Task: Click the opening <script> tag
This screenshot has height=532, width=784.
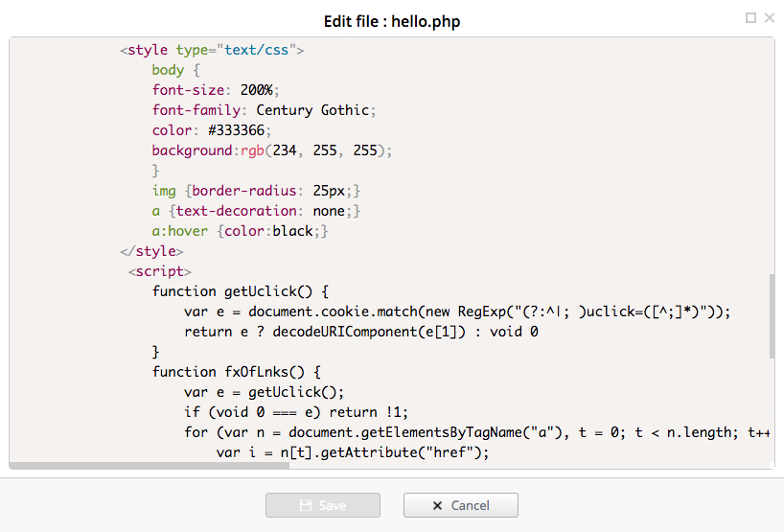Action: click(x=159, y=271)
